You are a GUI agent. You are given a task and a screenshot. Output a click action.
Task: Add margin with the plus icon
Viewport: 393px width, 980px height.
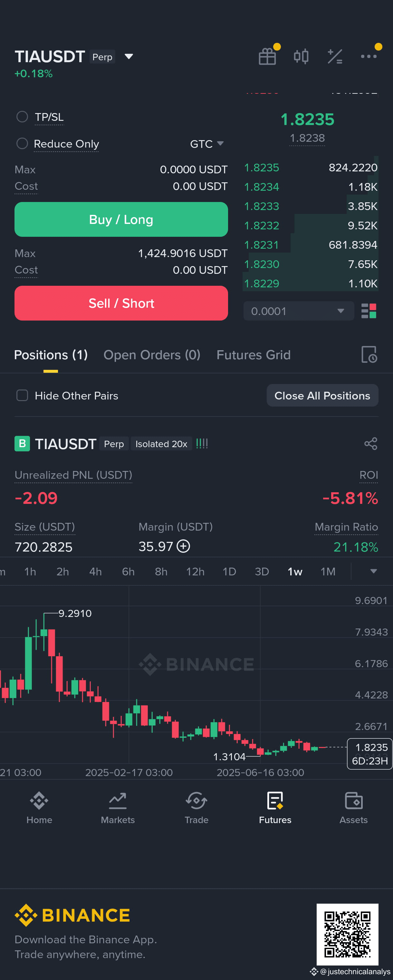[183, 546]
